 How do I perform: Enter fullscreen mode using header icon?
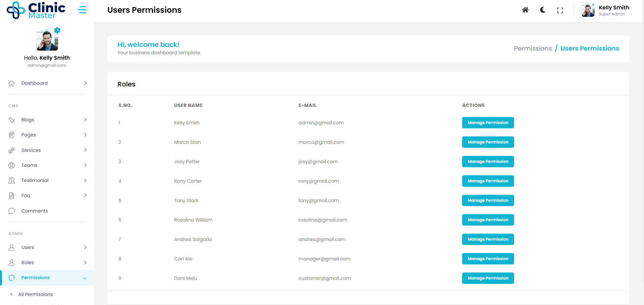560,10
